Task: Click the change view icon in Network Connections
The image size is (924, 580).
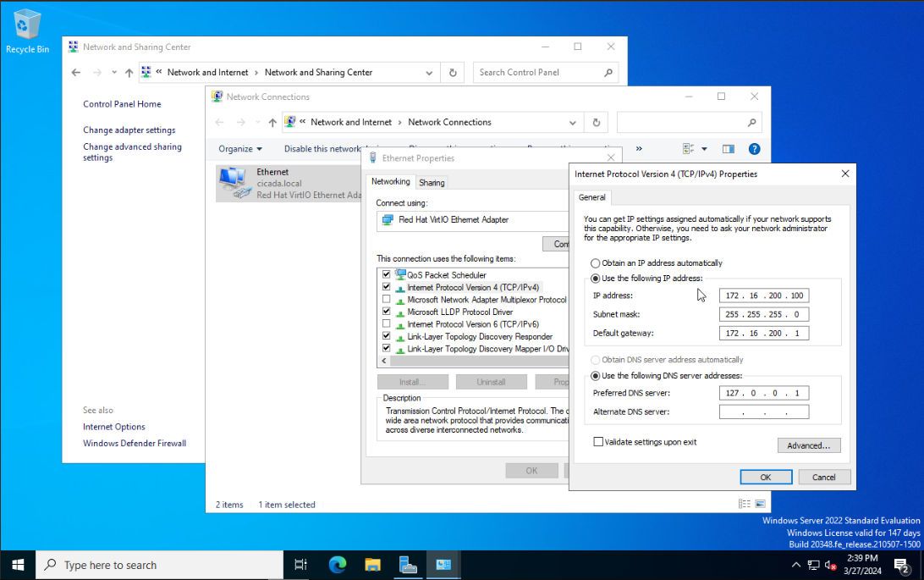Action: 688,148
